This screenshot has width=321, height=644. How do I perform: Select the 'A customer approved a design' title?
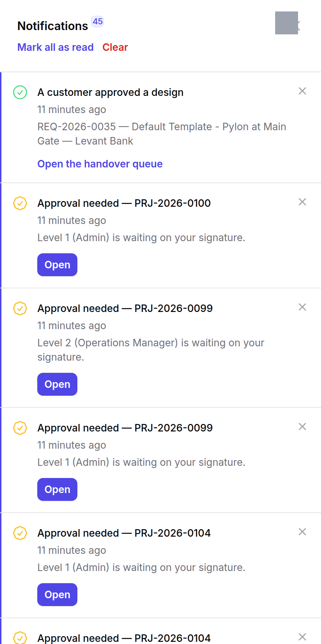click(x=110, y=92)
